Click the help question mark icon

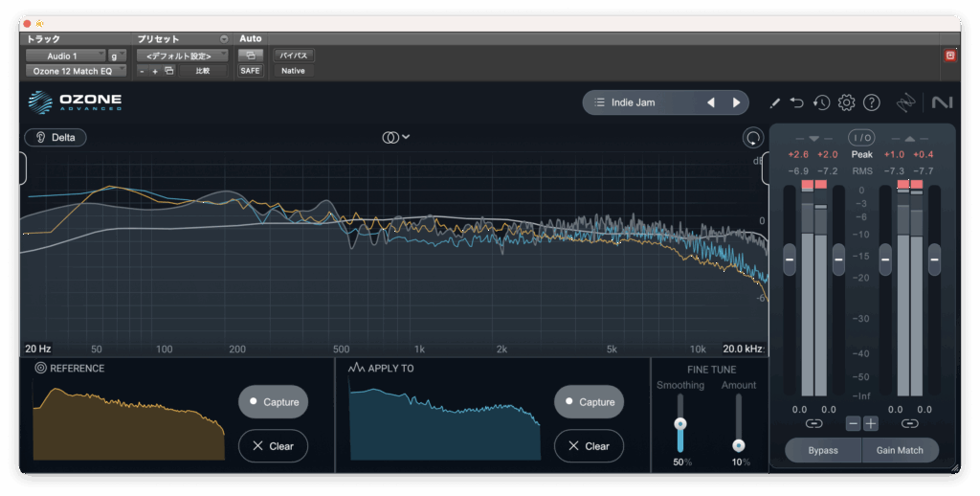pos(871,102)
